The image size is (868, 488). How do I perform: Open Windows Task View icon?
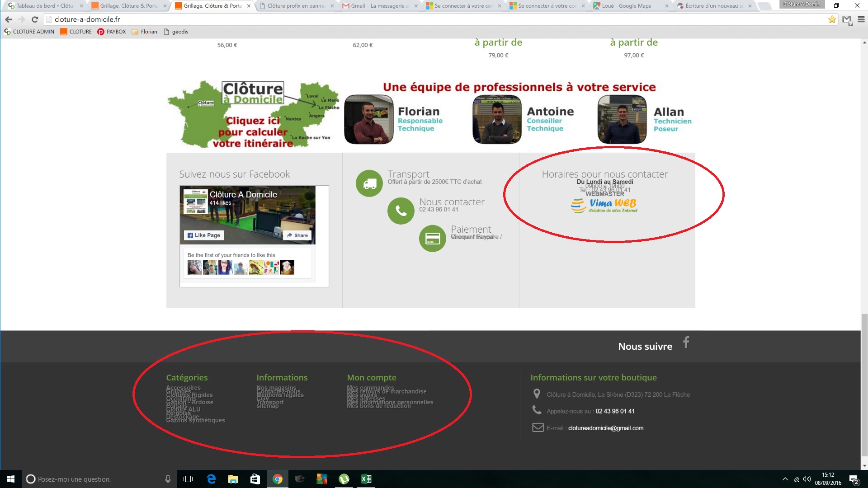[x=188, y=479]
